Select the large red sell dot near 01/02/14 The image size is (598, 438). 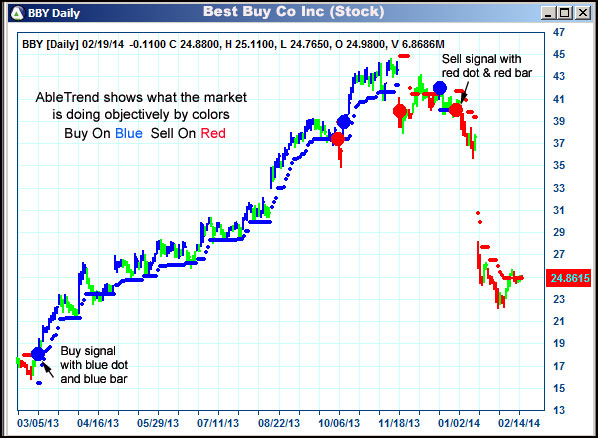(x=456, y=110)
